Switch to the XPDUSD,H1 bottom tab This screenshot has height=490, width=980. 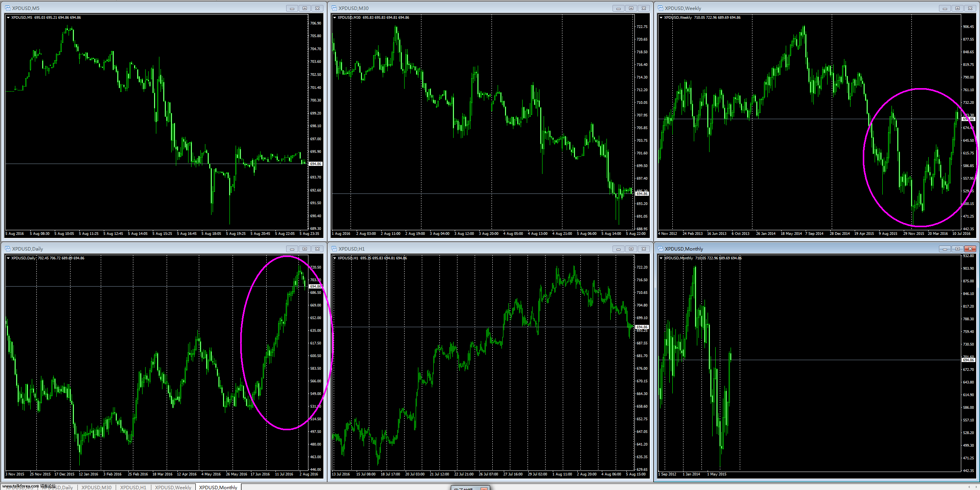pyautogui.click(x=133, y=487)
